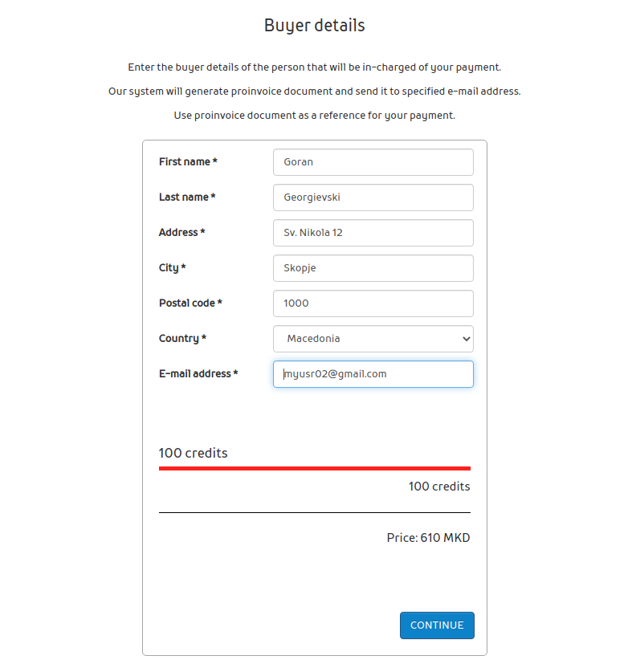Click the Postal code field showing 1000

point(373,303)
